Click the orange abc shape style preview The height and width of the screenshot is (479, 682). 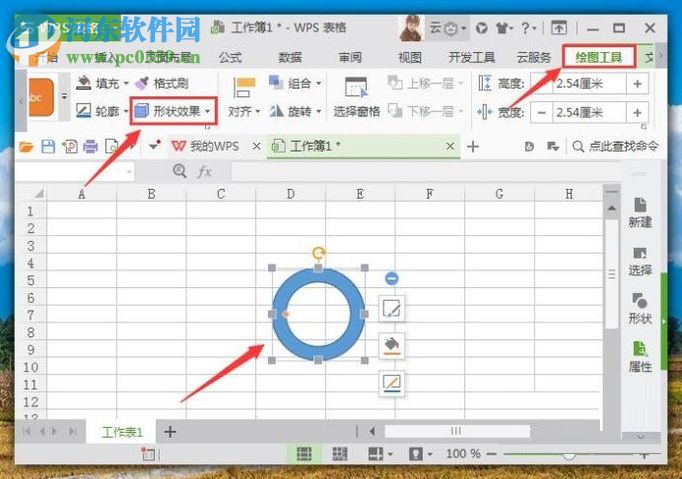tap(41, 97)
